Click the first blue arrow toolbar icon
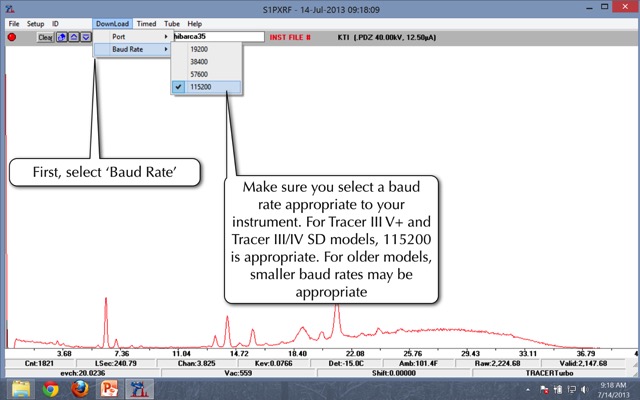640x400 pixels. coord(62,37)
